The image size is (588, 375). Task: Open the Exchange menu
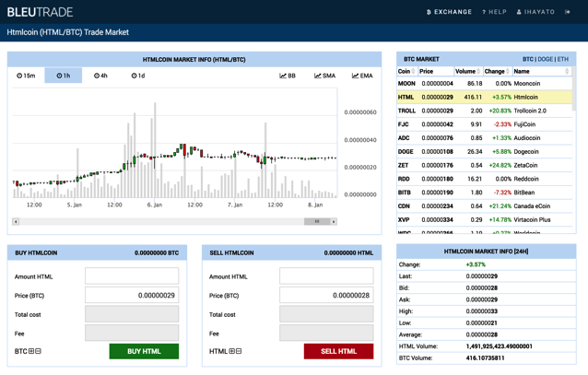[449, 12]
